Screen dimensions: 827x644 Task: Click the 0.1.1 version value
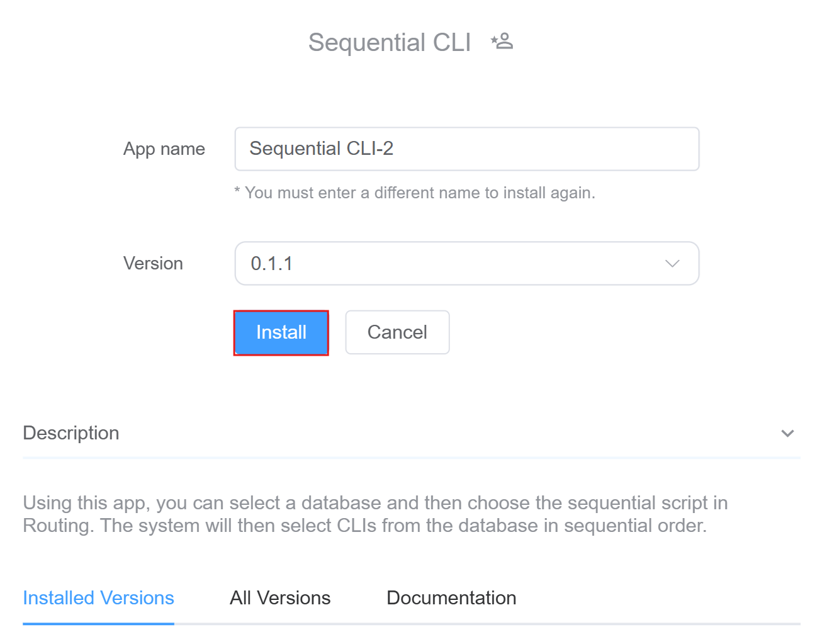(272, 264)
